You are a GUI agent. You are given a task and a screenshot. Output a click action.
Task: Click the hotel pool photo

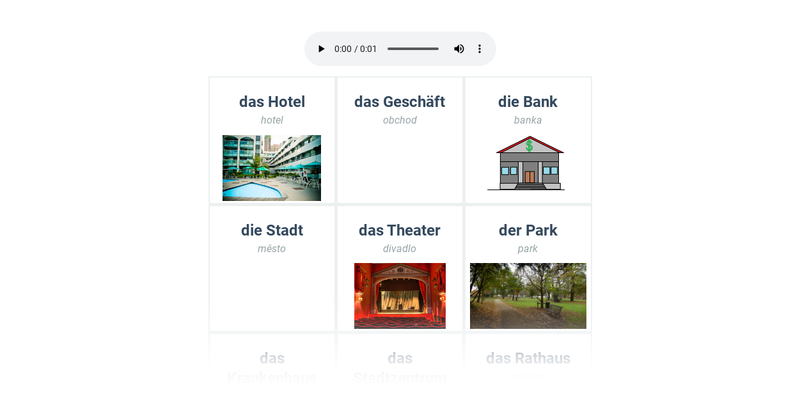tap(272, 168)
